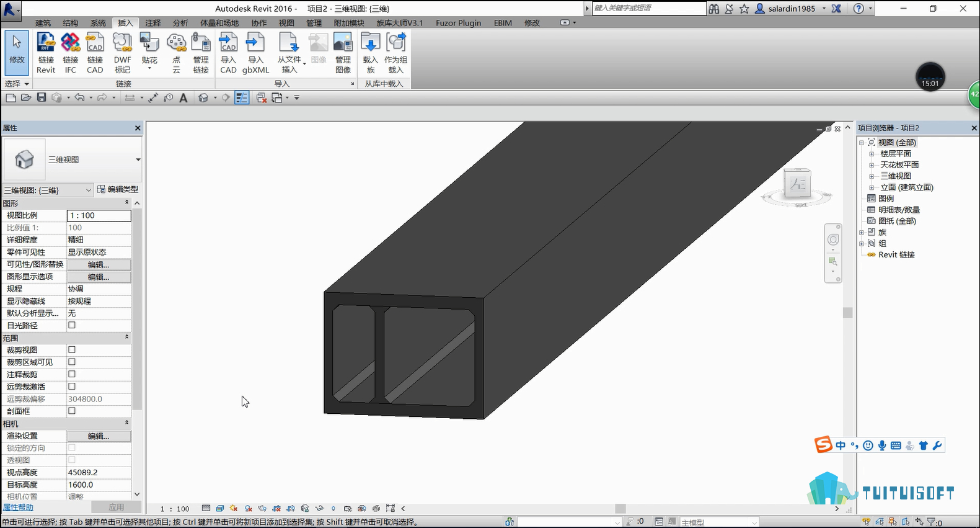The image size is (980, 528).
Task: Switch to the 建筑 ribbon tab
Action: (x=43, y=23)
